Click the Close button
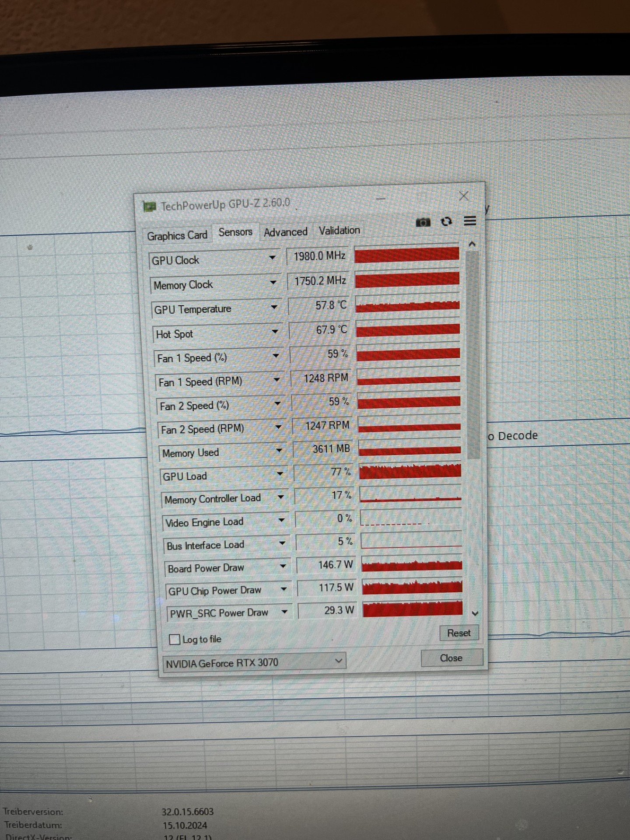The height and width of the screenshot is (840, 630). [x=451, y=658]
